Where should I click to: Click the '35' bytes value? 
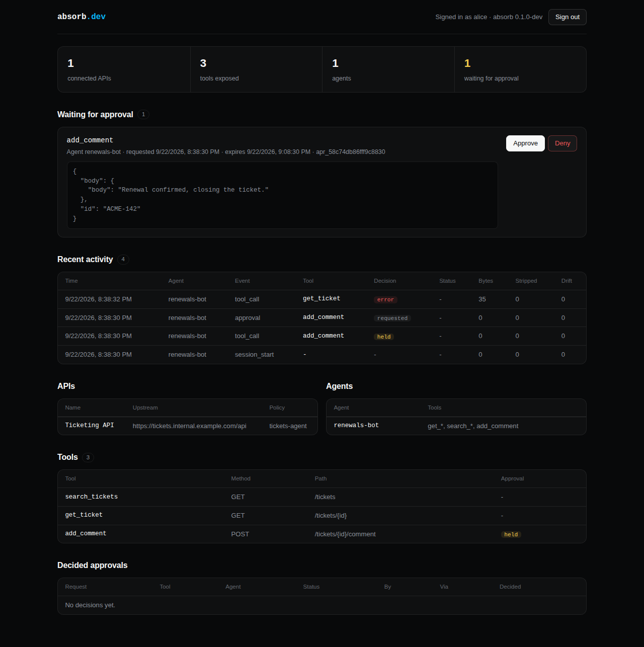point(482,299)
